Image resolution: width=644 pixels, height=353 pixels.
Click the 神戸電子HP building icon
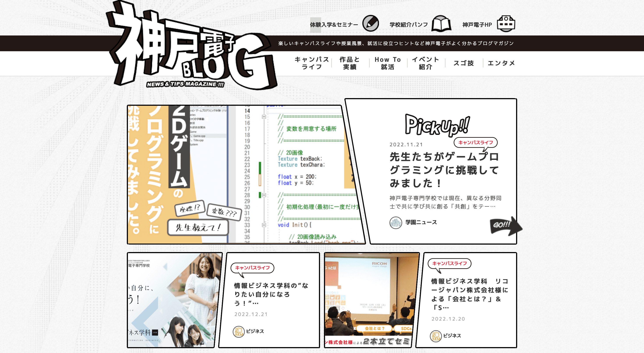pyautogui.click(x=506, y=23)
